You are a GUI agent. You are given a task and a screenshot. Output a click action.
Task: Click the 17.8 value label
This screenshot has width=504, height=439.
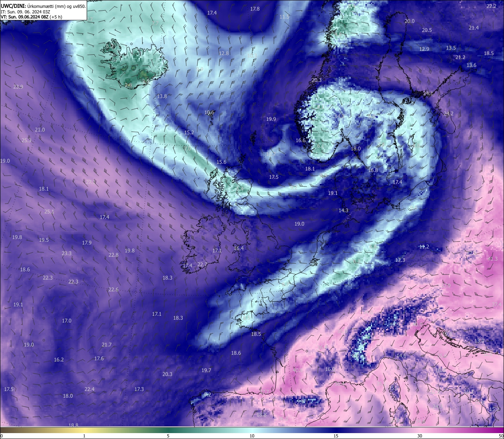255,9
